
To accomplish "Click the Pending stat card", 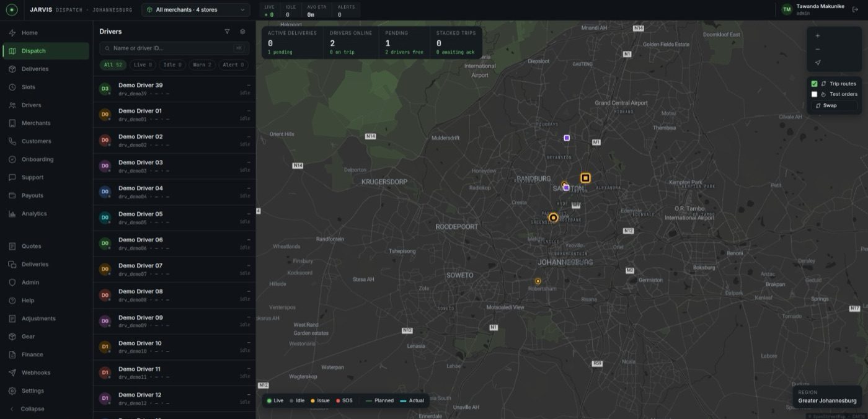I will (x=405, y=43).
